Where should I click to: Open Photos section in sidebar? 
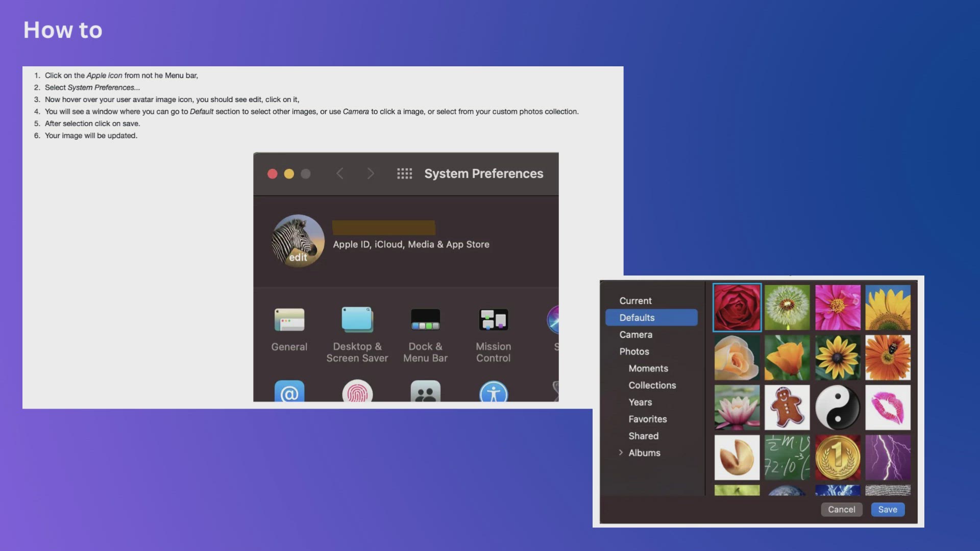(x=634, y=352)
